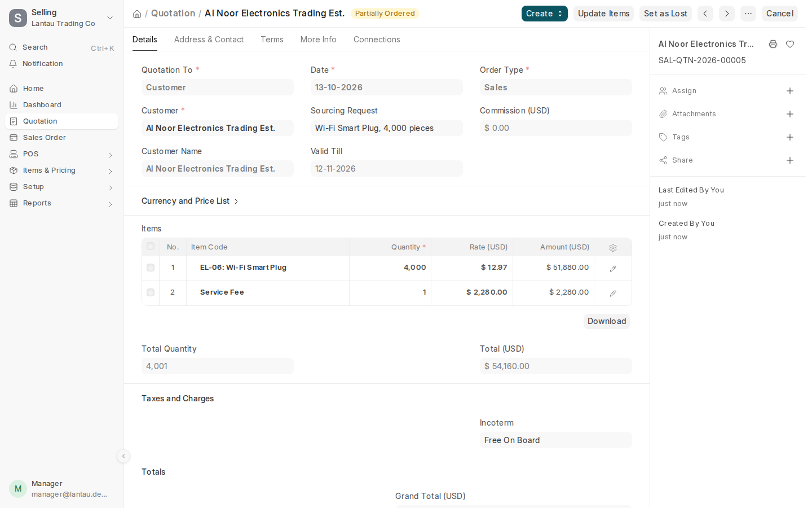
Task: Select all items with the header checkbox
Action: tap(151, 246)
